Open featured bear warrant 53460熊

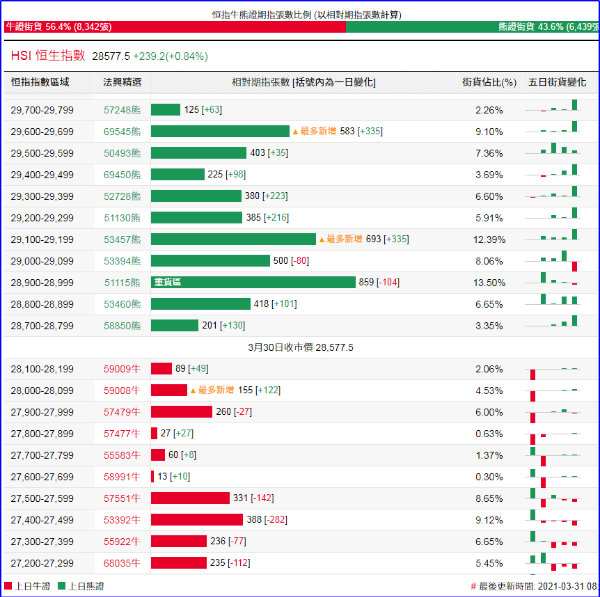(122, 304)
